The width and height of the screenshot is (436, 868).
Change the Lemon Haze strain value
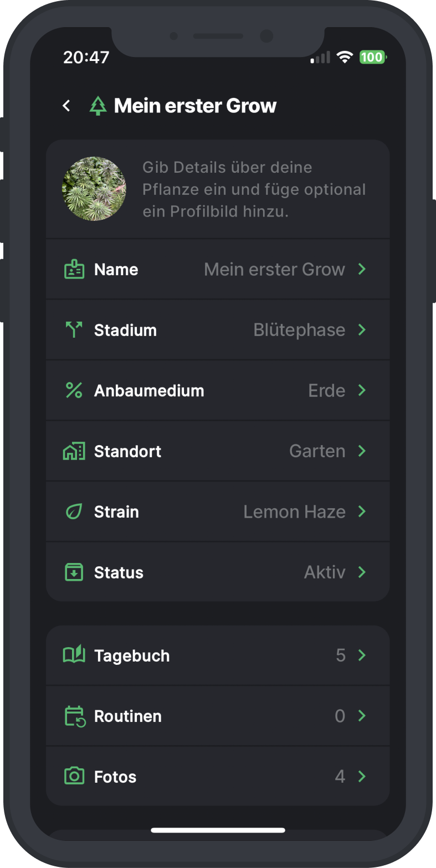294,512
